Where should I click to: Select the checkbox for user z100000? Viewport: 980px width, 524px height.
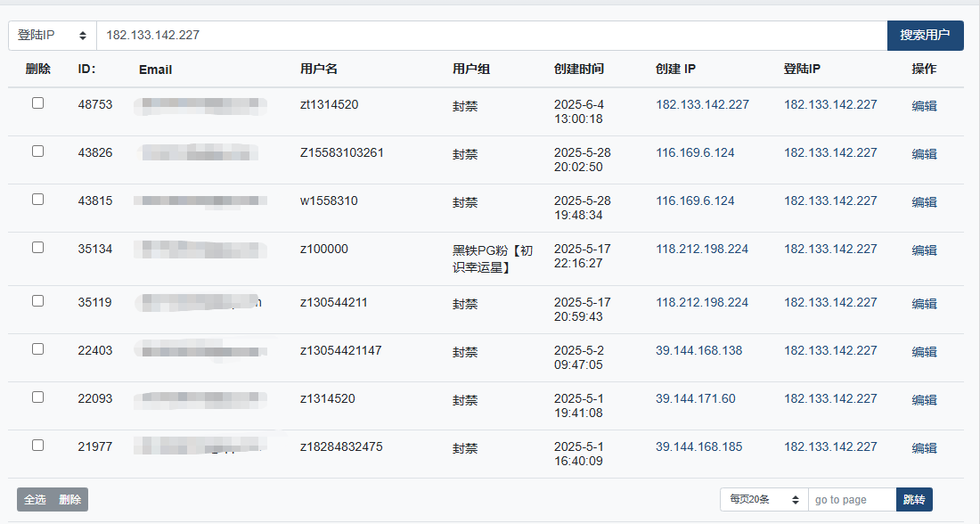coord(38,248)
